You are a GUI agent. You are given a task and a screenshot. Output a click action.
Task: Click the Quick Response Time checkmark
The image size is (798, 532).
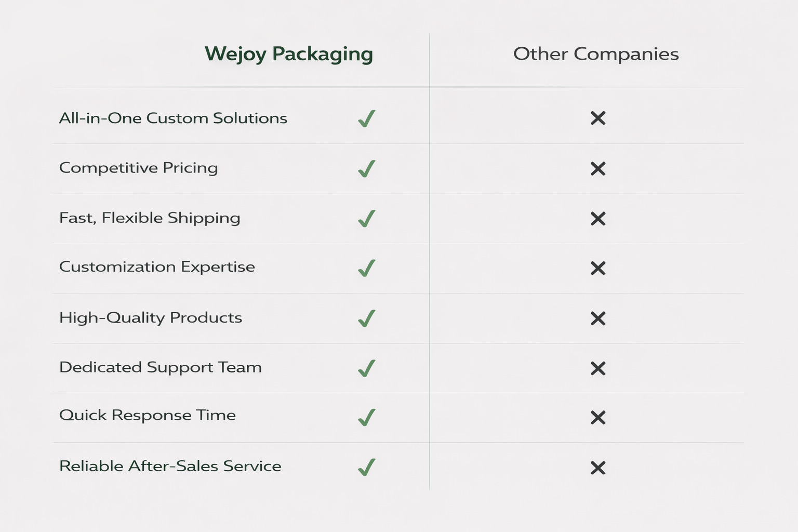[367, 417]
